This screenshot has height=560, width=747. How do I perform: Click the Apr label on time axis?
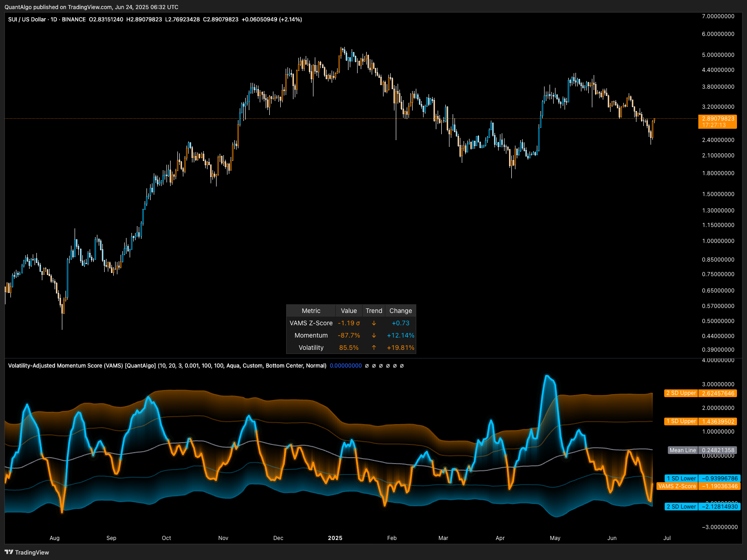pyautogui.click(x=500, y=538)
